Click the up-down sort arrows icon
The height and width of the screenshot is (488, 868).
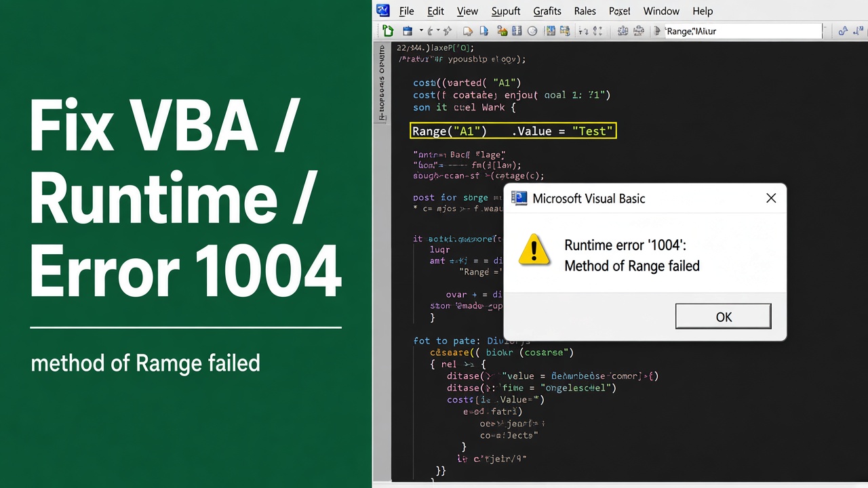click(583, 30)
